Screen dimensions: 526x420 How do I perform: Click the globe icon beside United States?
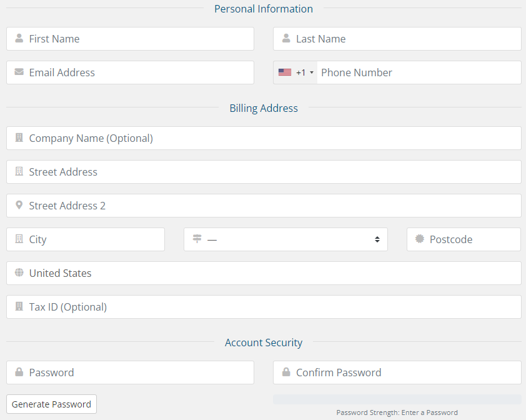19,273
